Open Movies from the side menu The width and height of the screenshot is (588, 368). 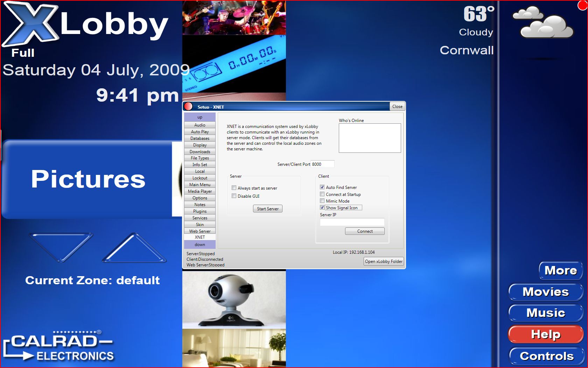(x=546, y=292)
